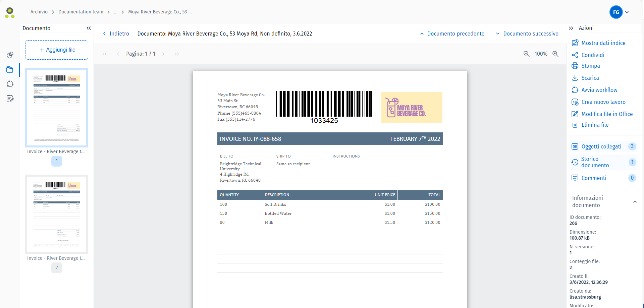Click page number badge 2
Viewport: 644px width, 308px height.
coord(57,267)
